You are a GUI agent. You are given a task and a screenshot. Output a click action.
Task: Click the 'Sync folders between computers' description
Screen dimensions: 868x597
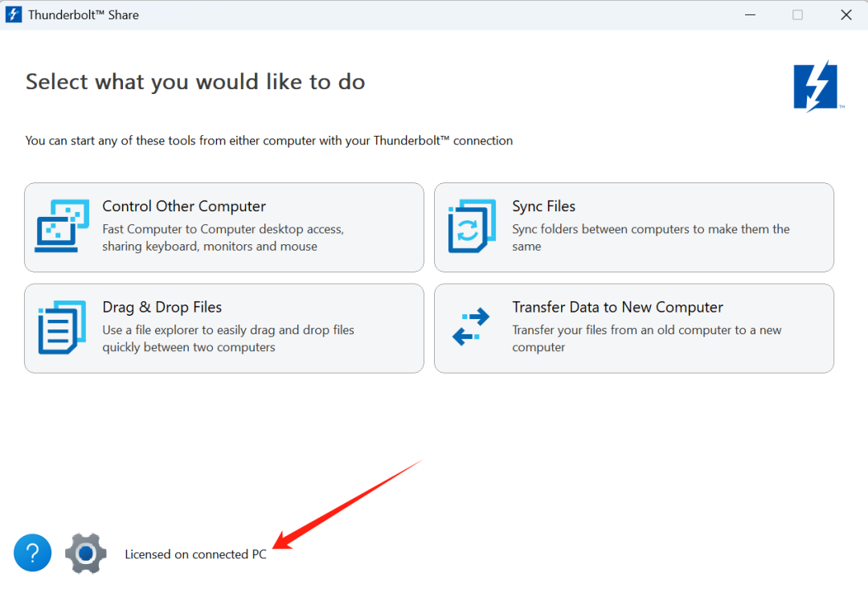pyautogui.click(x=651, y=237)
